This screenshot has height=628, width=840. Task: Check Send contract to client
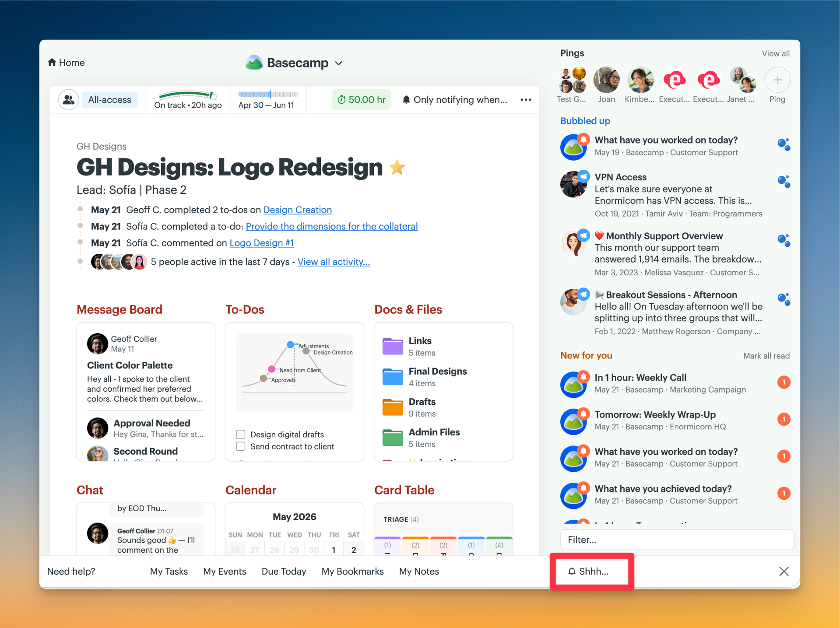pyautogui.click(x=240, y=446)
